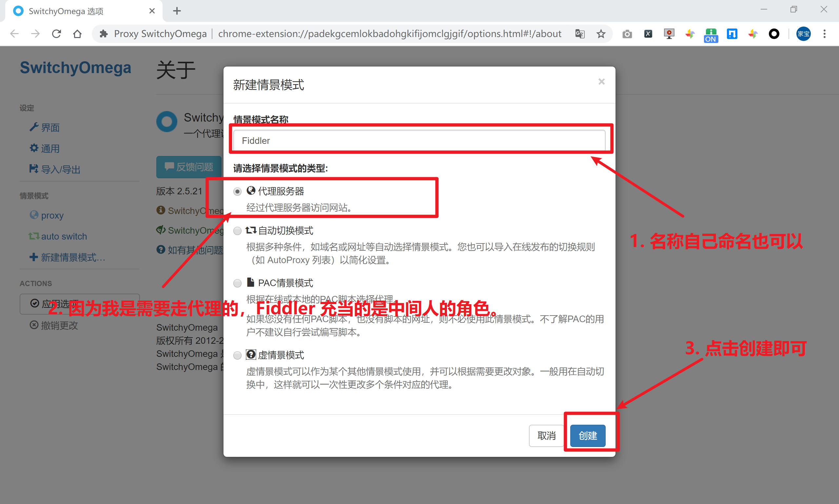
Task: Open 界面 settings in sidebar
Action: click(50, 127)
